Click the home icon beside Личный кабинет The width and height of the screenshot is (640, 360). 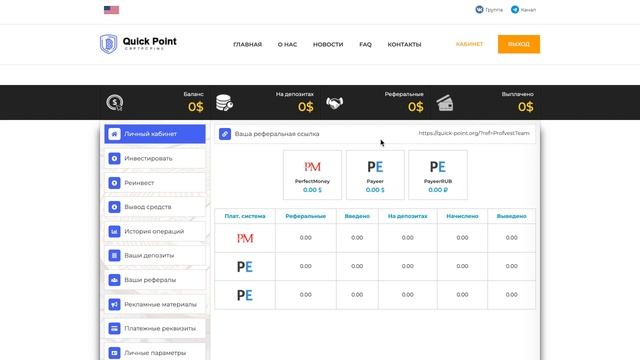[x=114, y=134]
